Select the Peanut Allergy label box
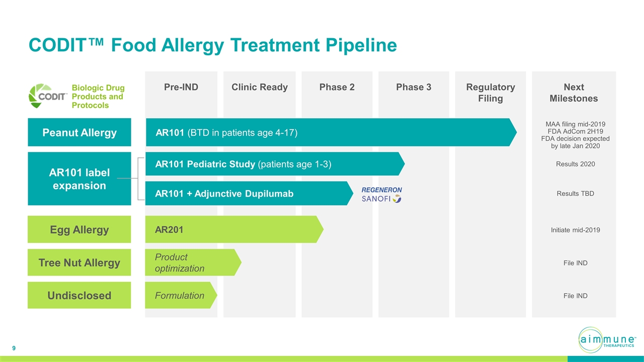Viewport: 644px width, 362px height. [79, 133]
